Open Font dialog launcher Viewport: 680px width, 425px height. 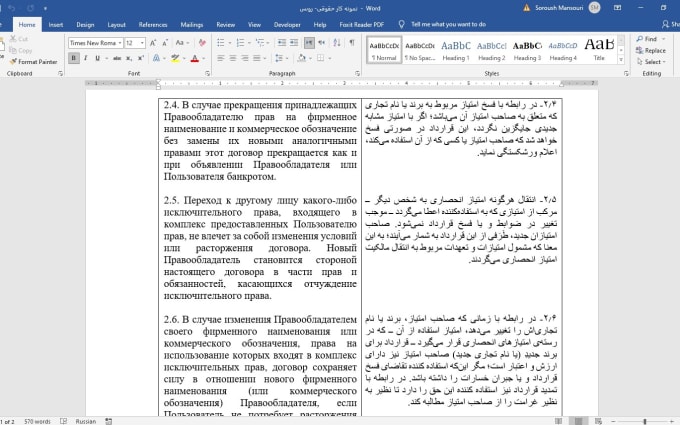click(x=207, y=74)
